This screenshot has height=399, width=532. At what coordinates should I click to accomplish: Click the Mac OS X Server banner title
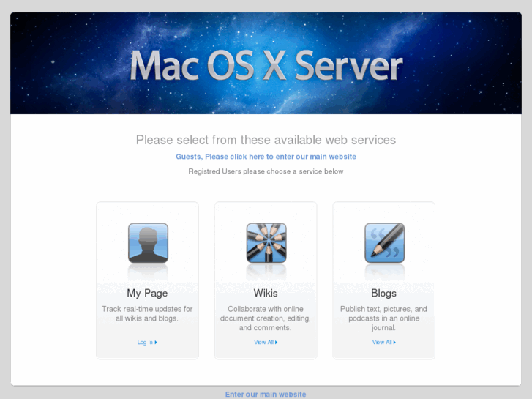click(x=266, y=65)
